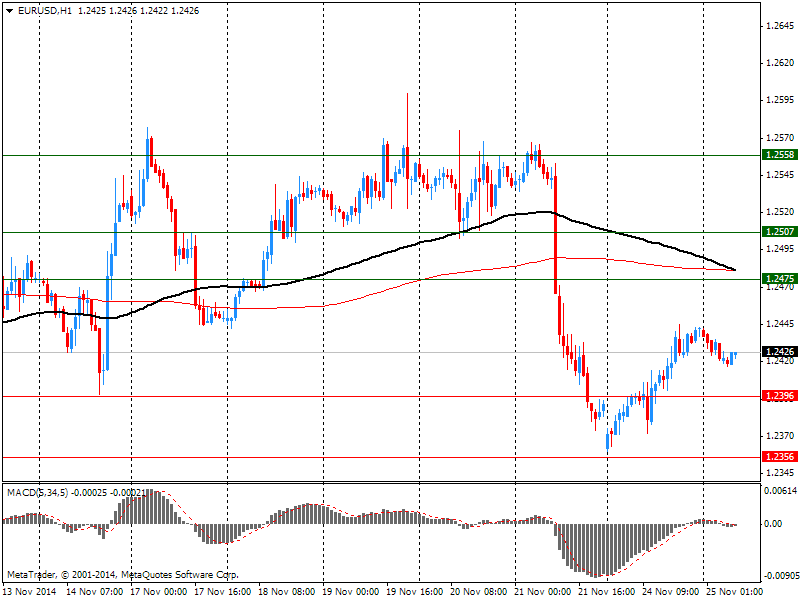Click the 1.2370 price scale value
The image size is (800, 600).
coord(781,436)
